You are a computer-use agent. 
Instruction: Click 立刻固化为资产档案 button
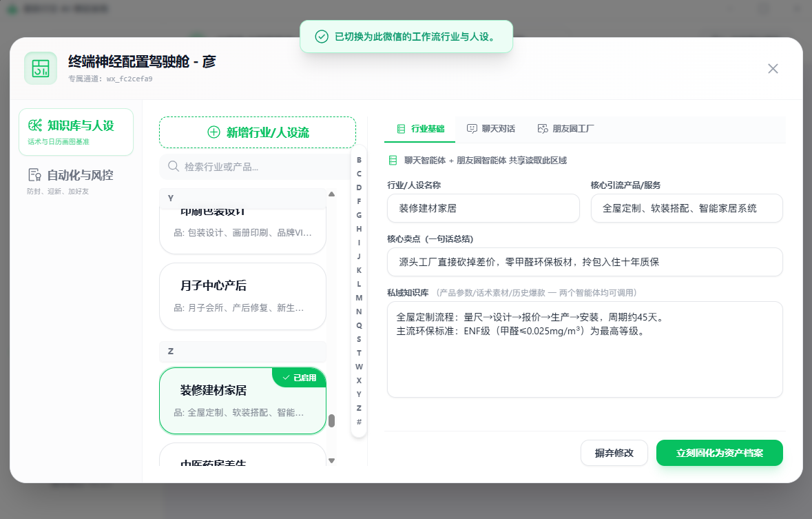[719, 453]
